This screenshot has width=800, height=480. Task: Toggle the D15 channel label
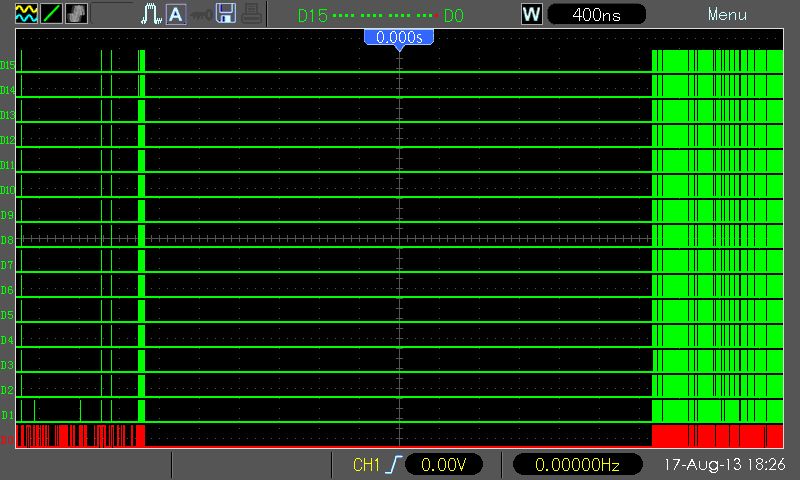pyautogui.click(x=8, y=65)
